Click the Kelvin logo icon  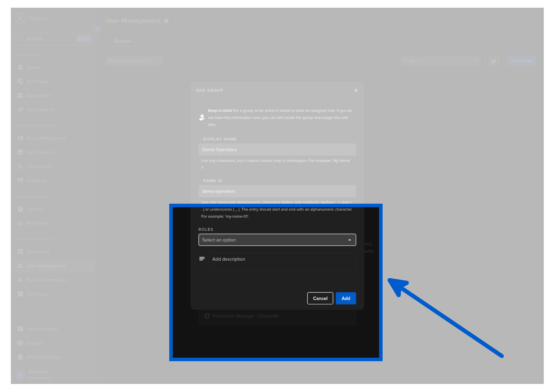point(21,18)
